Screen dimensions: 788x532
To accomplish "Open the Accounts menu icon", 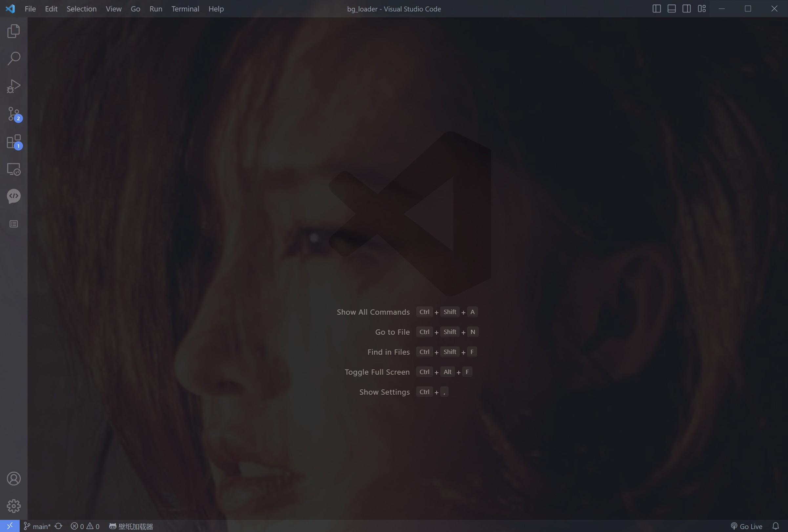I will point(13,479).
